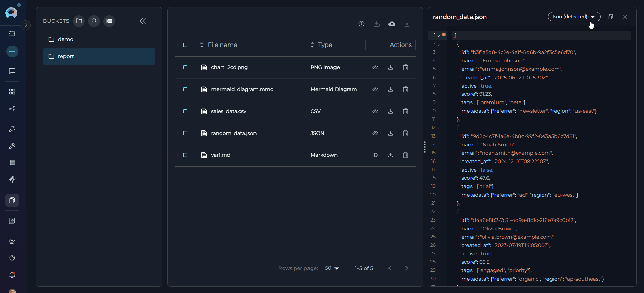Click the upload cloud icon
644x293 pixels.
[x=392, y=24]
